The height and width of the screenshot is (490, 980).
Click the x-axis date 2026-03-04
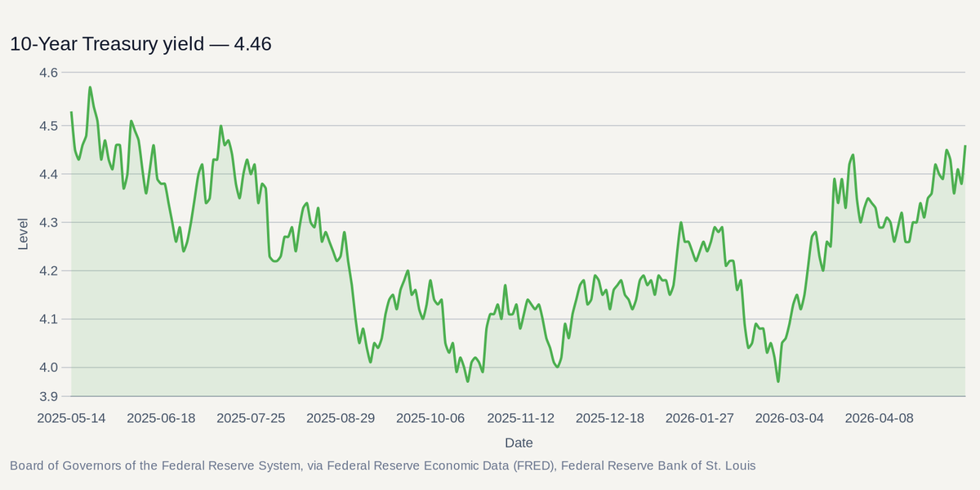point(790,418)
